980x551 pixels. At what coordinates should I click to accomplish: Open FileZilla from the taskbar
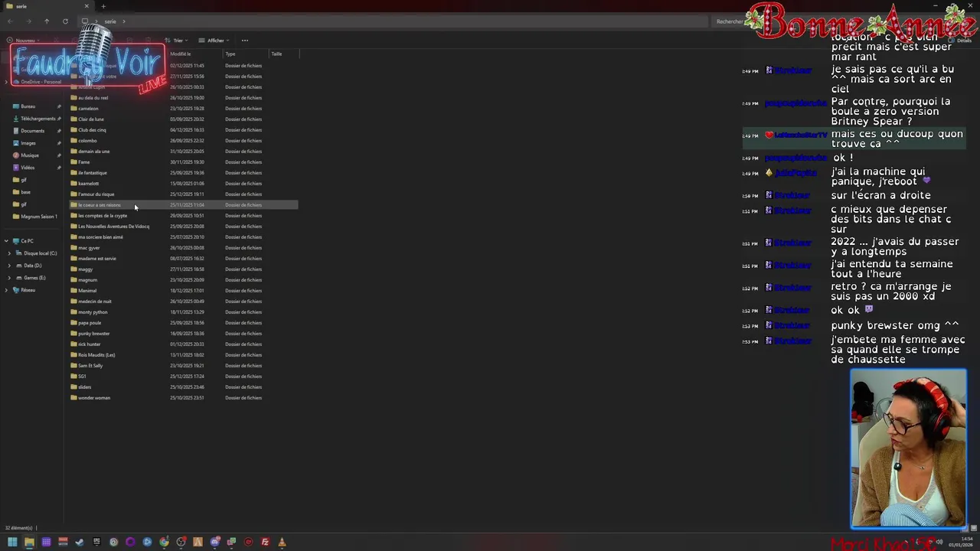pos(265,542)
